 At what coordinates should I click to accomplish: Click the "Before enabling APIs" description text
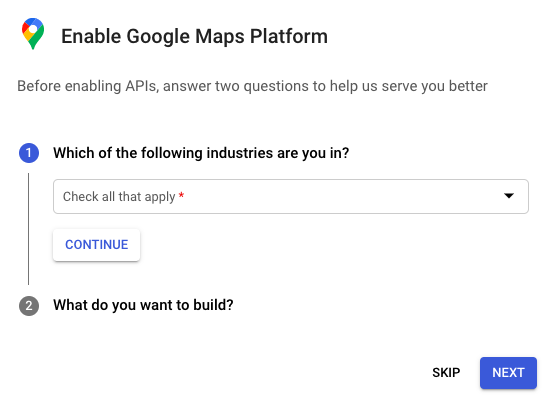[x=252, y=86]
